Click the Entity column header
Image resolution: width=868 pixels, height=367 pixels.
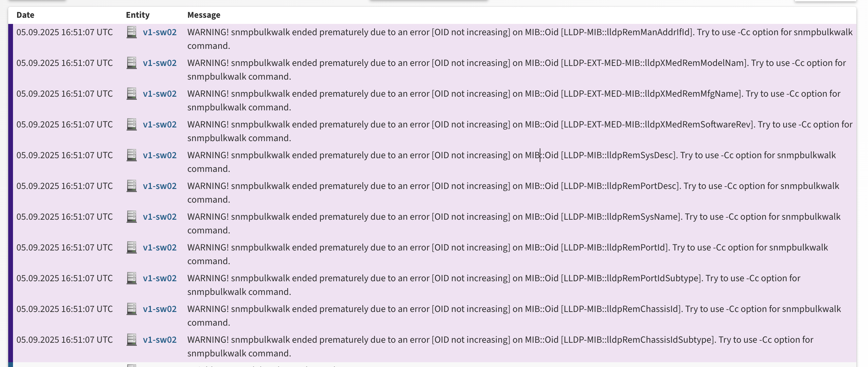(137, 15)
